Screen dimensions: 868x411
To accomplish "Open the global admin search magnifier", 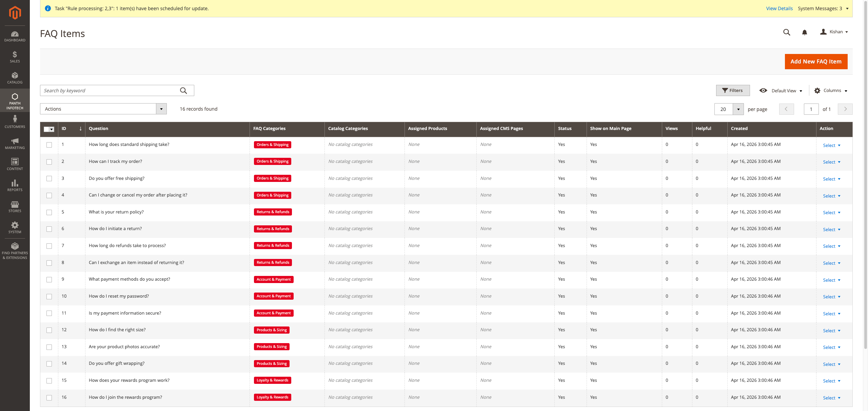I will [x=787, y=32].
